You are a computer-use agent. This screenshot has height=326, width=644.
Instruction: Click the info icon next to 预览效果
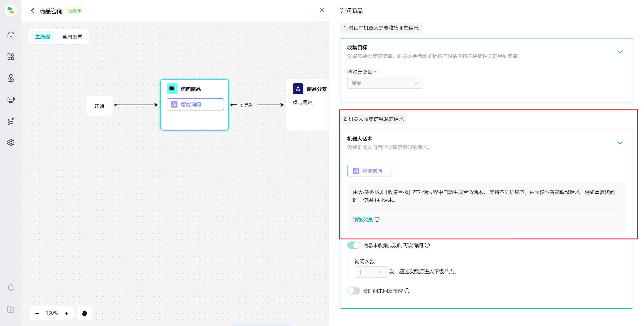coord(377,220)
